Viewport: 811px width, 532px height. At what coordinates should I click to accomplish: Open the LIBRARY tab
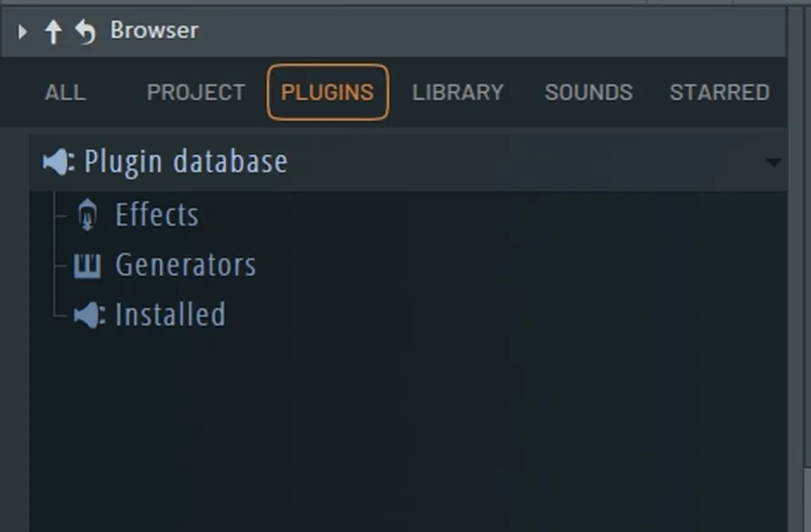pyautogui.click(x=457, y=93)
